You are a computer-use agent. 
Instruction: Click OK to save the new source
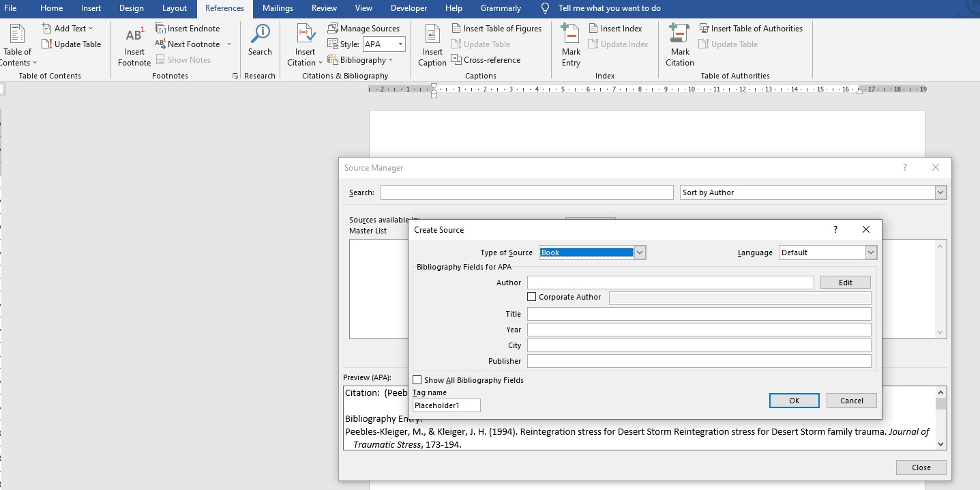794,401
